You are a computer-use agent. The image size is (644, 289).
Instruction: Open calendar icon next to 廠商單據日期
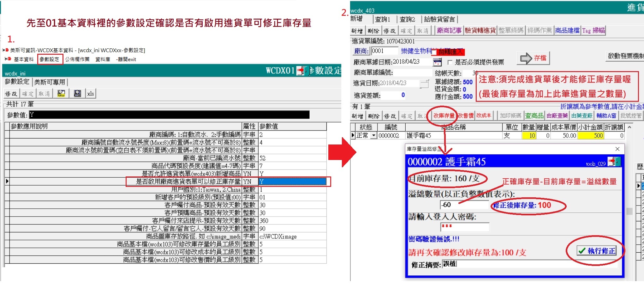tap(437, 62)
